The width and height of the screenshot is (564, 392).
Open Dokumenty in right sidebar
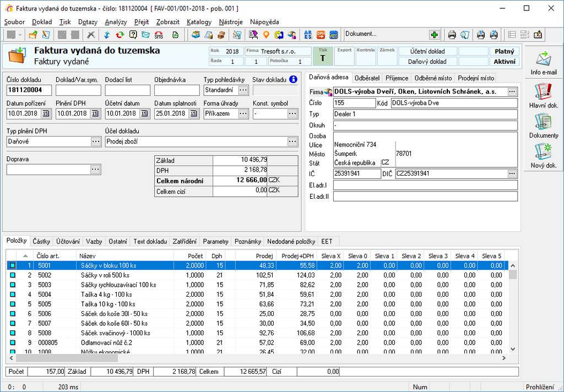[x=544, y=126]
